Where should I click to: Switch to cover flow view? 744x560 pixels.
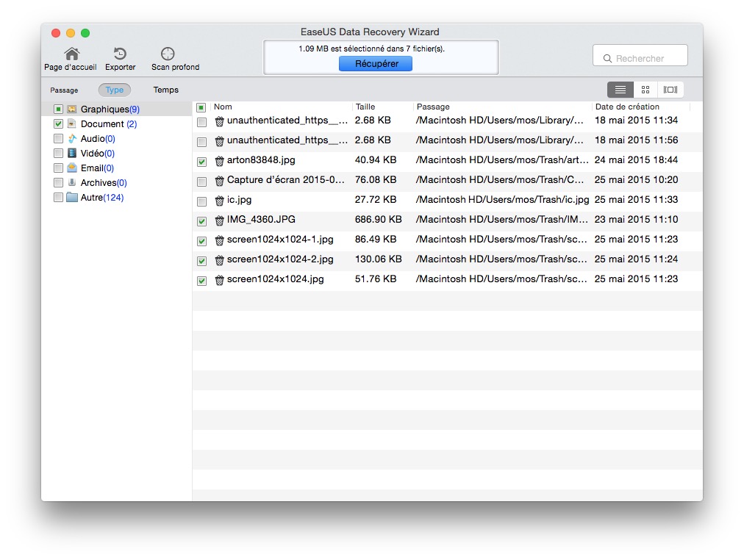[670, 90]
